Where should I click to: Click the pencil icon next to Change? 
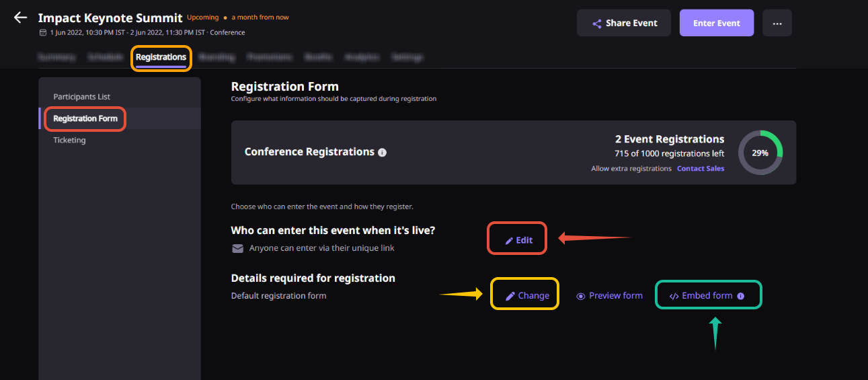510,296
